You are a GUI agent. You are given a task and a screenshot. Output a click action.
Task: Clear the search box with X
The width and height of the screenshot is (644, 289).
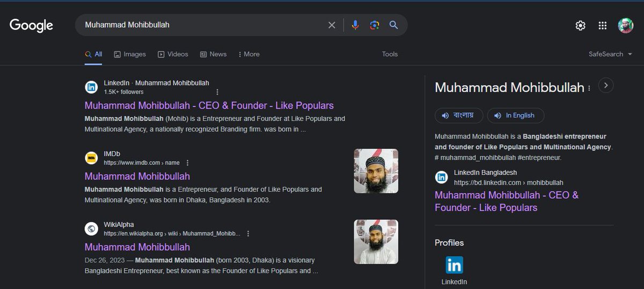332,25
